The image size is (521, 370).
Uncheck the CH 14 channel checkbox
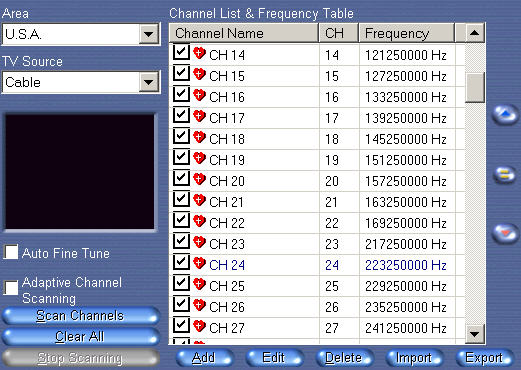click(x=181, y=52)
